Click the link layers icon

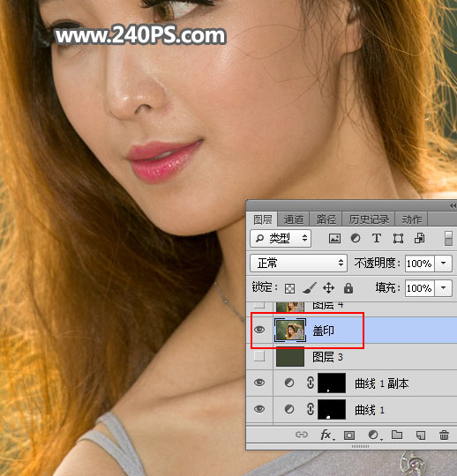tap(302, 435)
